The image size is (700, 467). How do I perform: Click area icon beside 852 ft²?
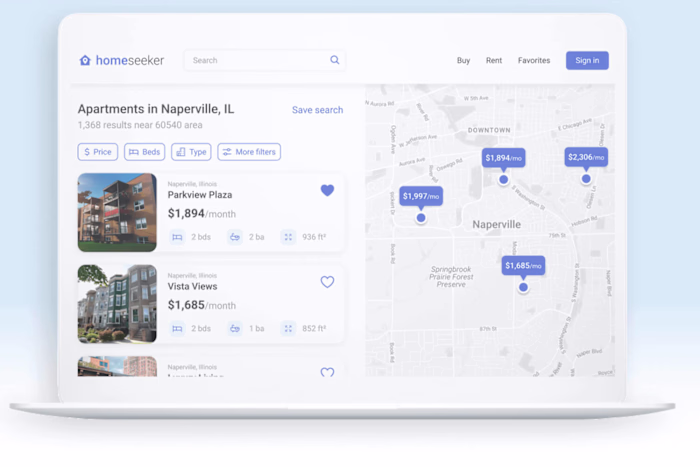click(288, 329)
